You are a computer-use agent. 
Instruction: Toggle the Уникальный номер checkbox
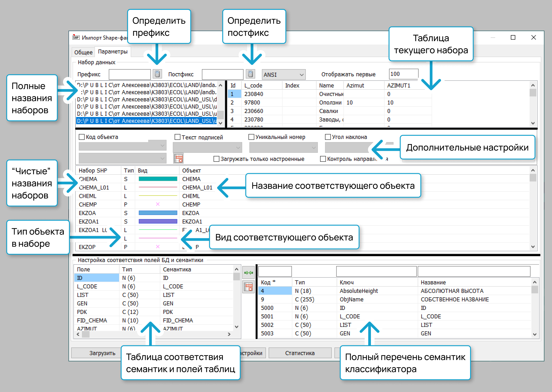pyautogui.click(x=251, y=137)
